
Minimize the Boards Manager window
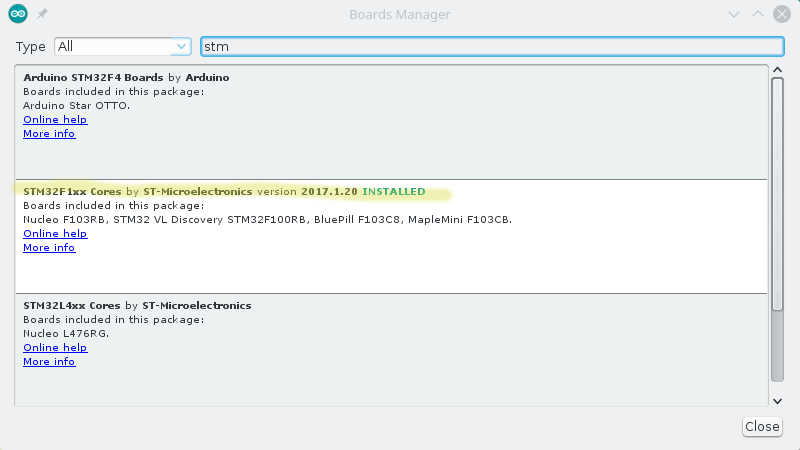734,14
